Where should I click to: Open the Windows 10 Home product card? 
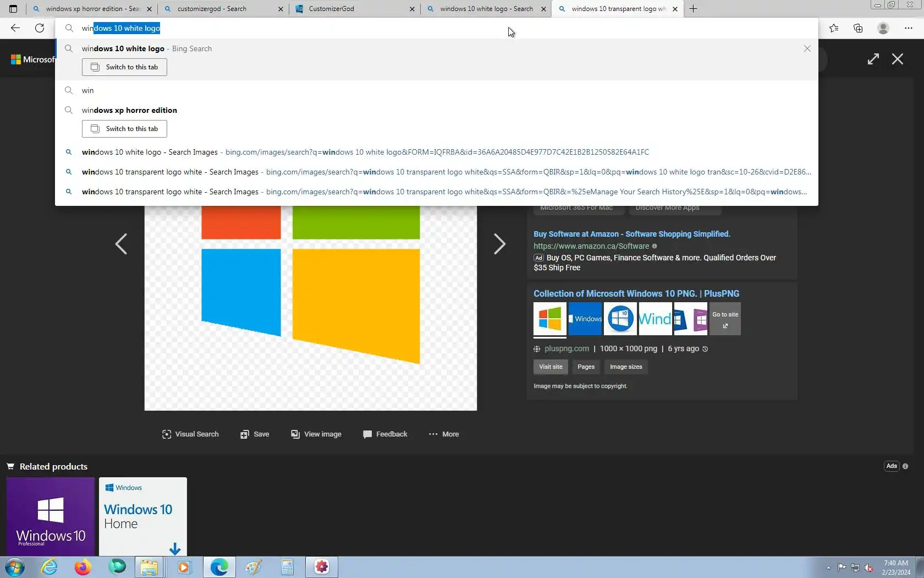(x=143, y=516)
